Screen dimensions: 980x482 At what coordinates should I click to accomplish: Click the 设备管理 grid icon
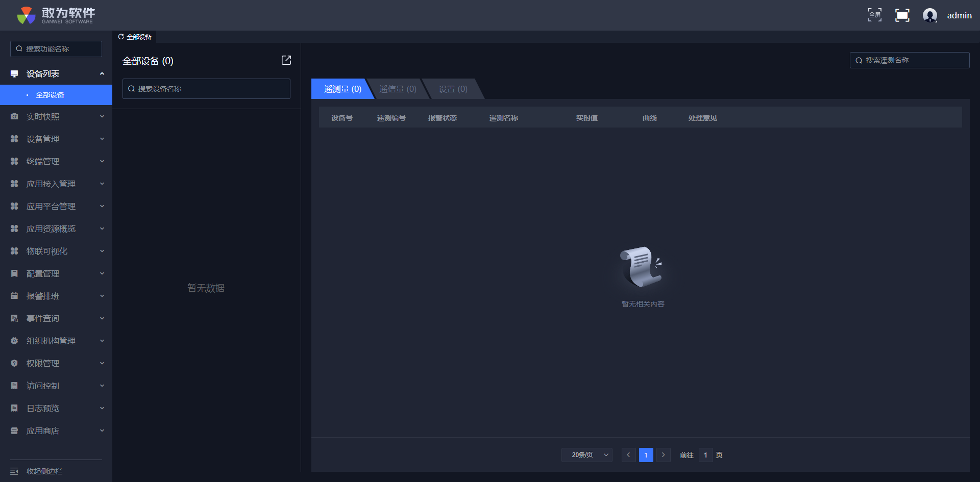tap(14, 139)
